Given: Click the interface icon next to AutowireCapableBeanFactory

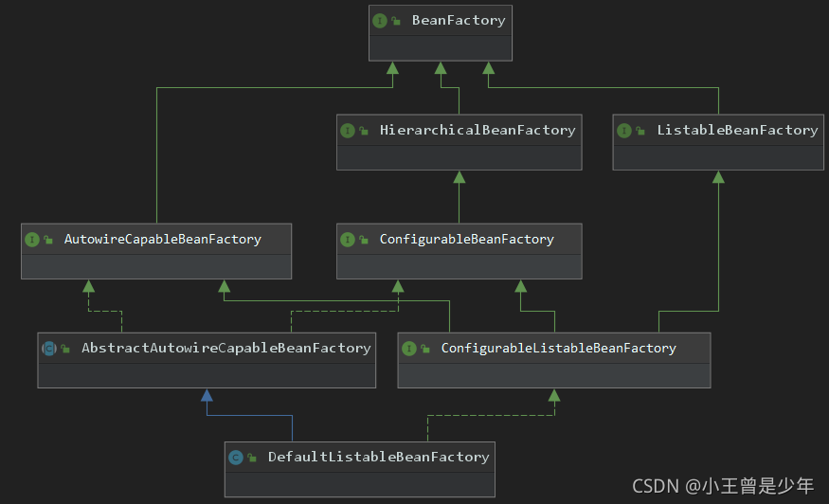Looking at the screenshot, I should 31,240.
